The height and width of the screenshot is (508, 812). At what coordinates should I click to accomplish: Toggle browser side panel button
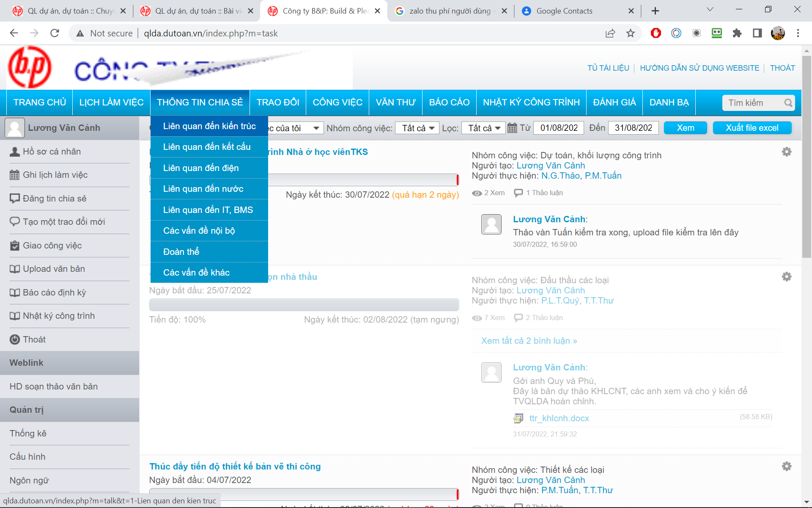point(757,33)
